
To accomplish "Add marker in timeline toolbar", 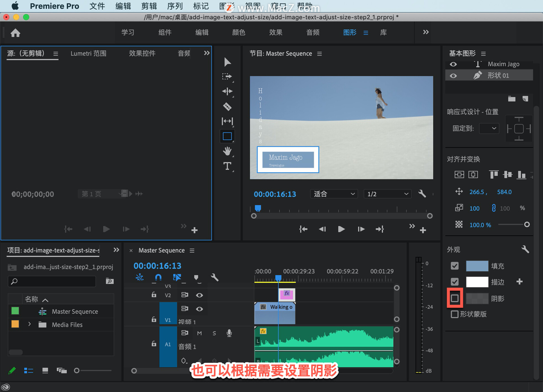I will [196, 278].
